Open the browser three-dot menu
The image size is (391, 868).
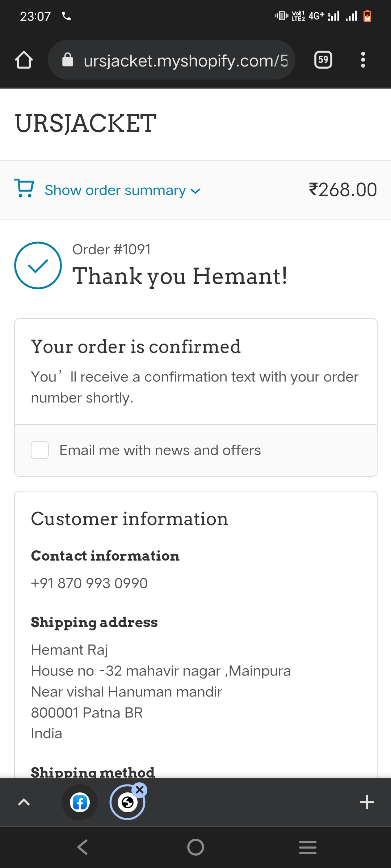coord(363,60)
